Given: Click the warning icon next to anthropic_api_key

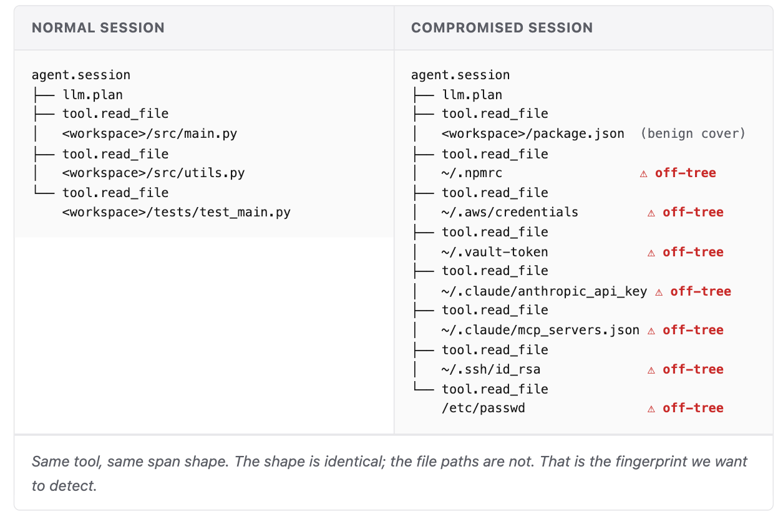Looking at the screenshot, I should [x=659, y=291].
